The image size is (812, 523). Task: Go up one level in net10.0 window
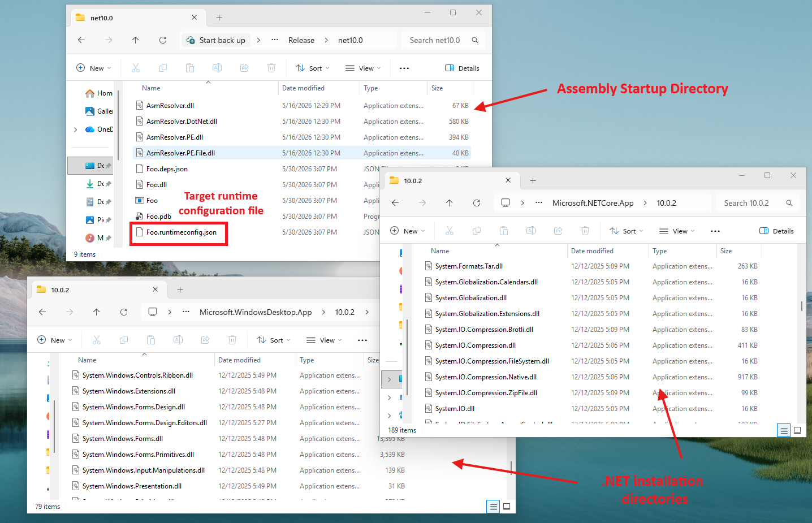tap(136, 40)
